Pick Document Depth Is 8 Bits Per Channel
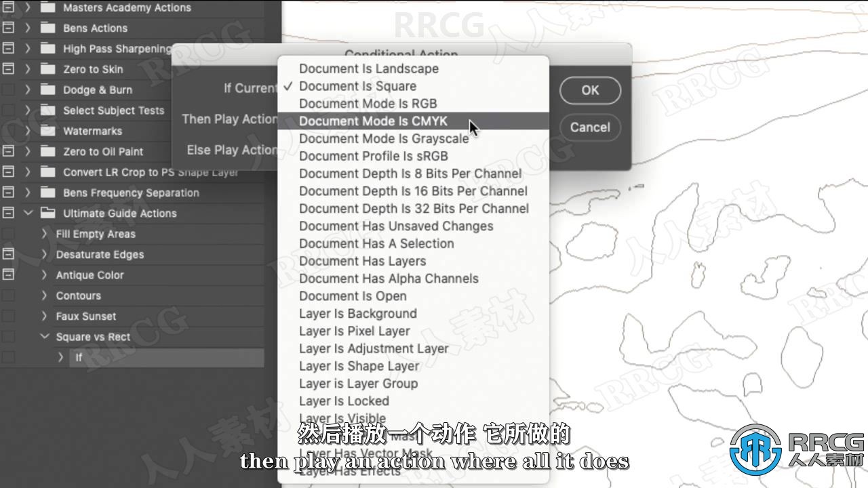868x488 pixels. (x=413, y=174)
